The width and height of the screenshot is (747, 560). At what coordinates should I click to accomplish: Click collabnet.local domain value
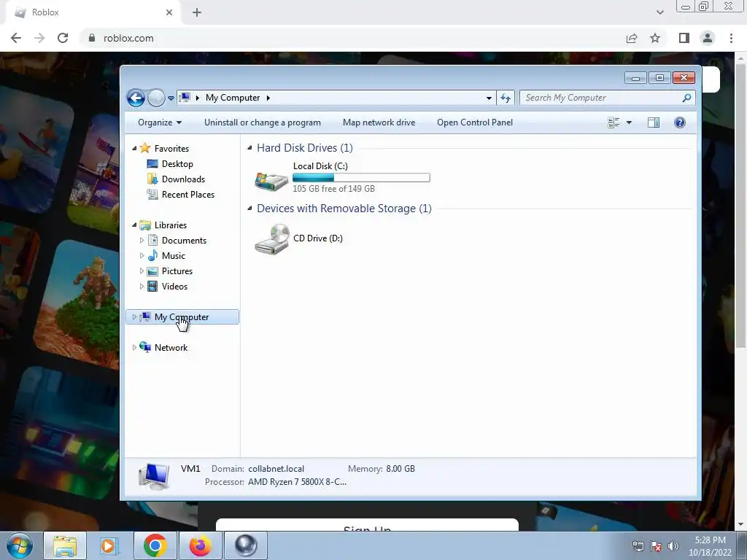coord(276,469)
